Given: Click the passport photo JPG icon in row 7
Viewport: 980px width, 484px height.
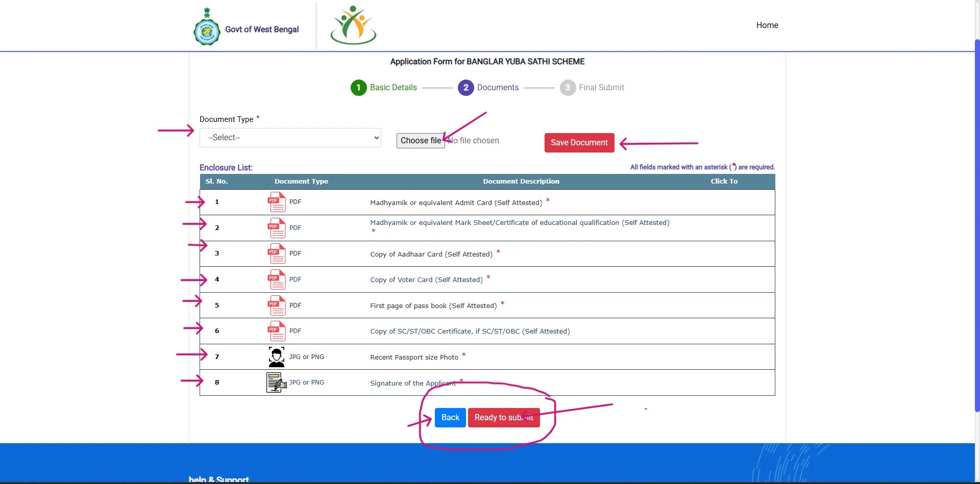Looking at the screenshot, I should (x=276, y=356).
